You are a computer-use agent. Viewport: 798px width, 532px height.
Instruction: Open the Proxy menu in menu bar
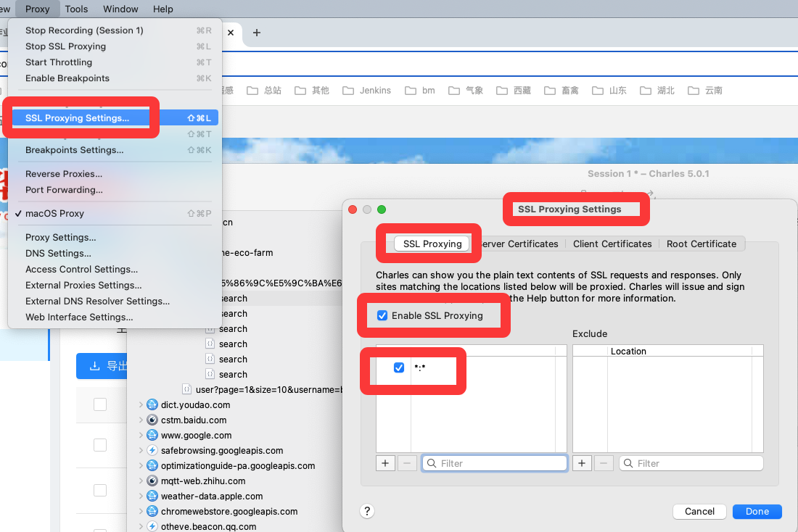pos(37,9)
